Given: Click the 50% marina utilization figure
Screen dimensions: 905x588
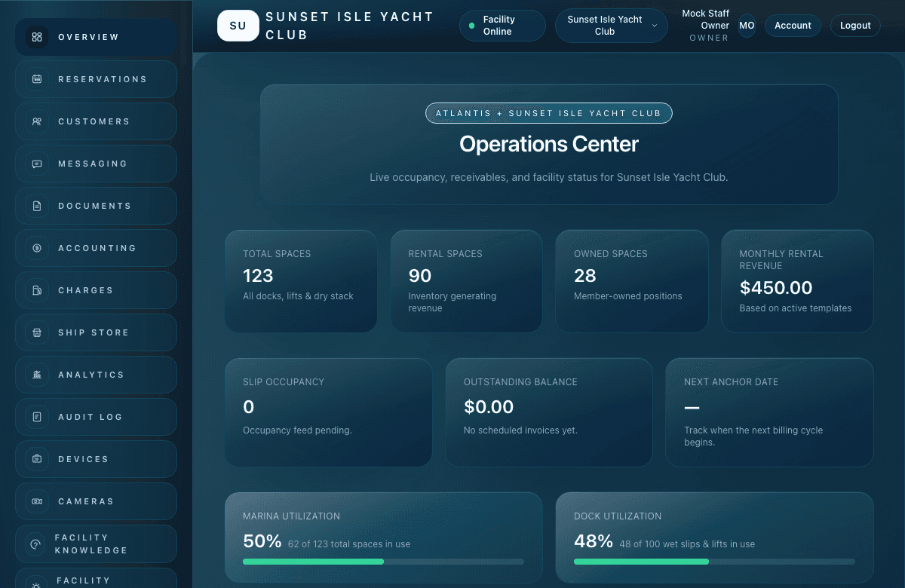Looking at the screenshot, I should click(x=262, y=541).
